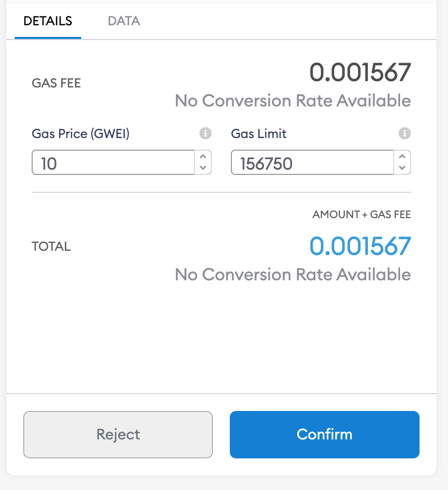The width and height of the screenshot is (448, 490).
Task: Show Gas Limit info tooltip icon
Action: point(405,133)
